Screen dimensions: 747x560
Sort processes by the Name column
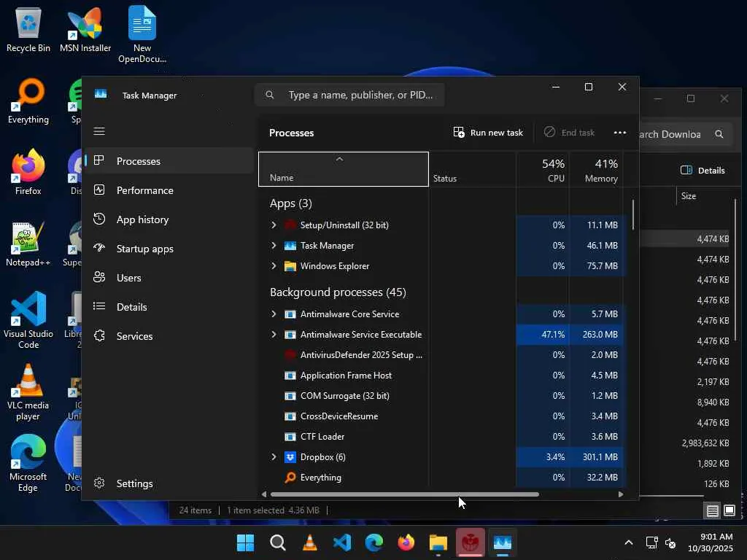click(x=344, y=169)
